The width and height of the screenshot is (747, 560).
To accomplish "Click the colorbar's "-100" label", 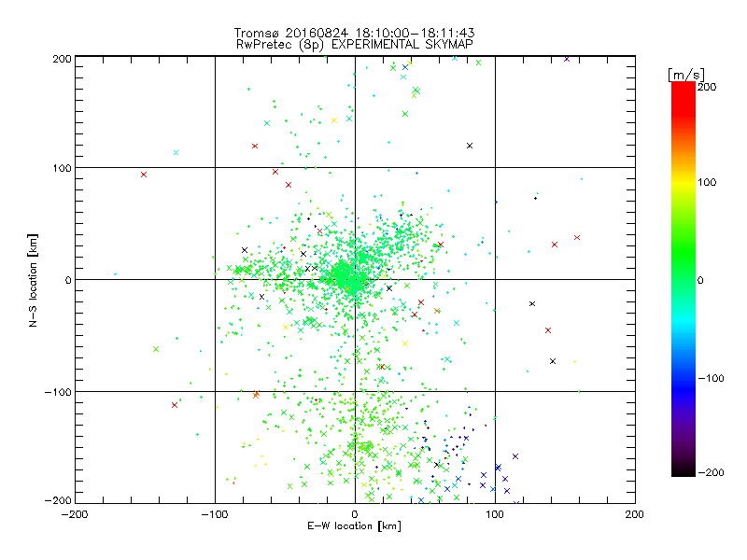I will 711,378.
